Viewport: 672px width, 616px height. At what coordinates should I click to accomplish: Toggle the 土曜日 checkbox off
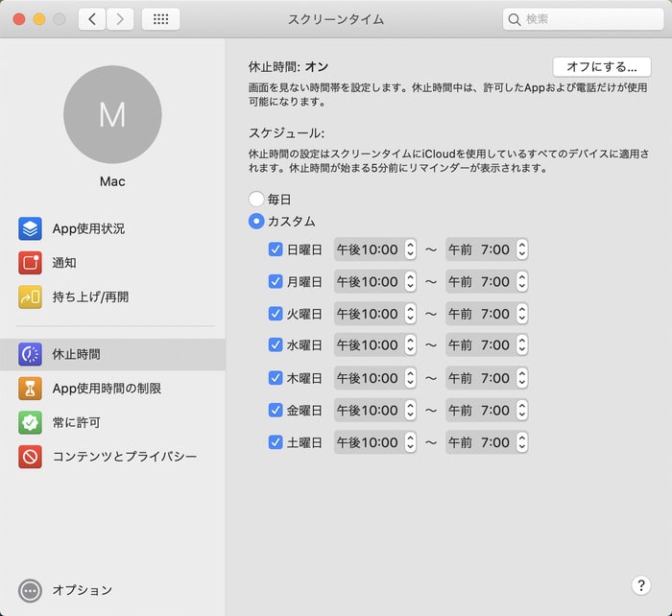pos(276,442)
